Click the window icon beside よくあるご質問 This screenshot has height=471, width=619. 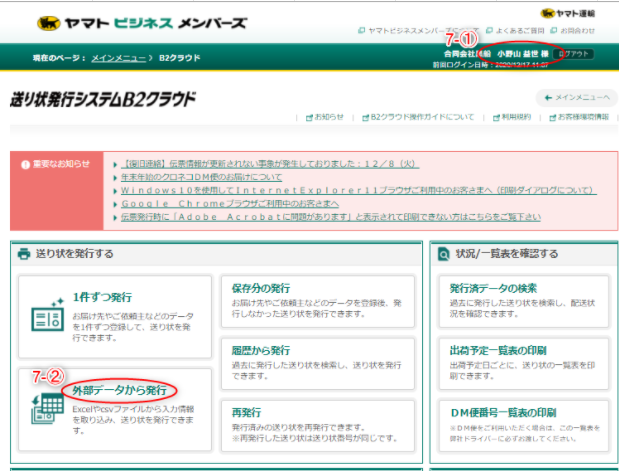[x=490, y=30]
